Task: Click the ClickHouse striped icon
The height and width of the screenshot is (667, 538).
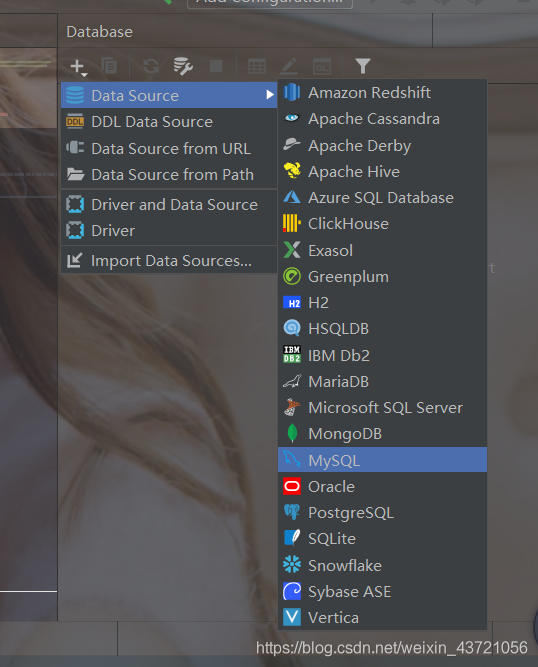Action: coord(292,223)
